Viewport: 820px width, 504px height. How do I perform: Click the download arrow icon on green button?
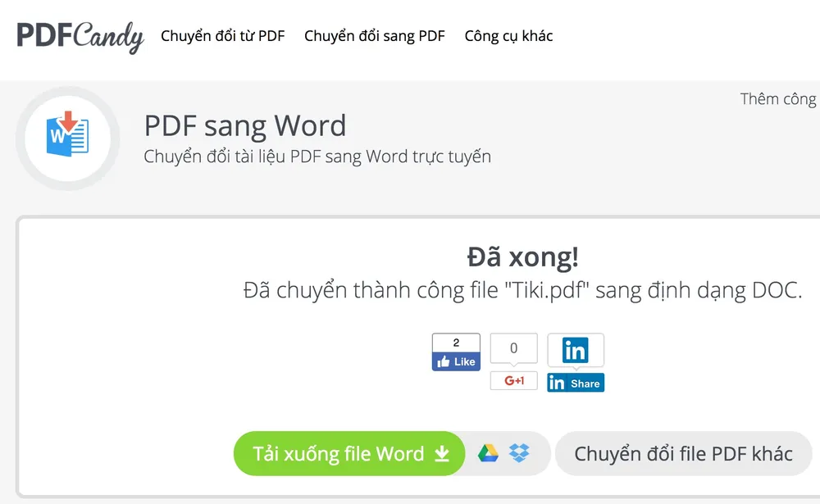[x=442, y=454]
